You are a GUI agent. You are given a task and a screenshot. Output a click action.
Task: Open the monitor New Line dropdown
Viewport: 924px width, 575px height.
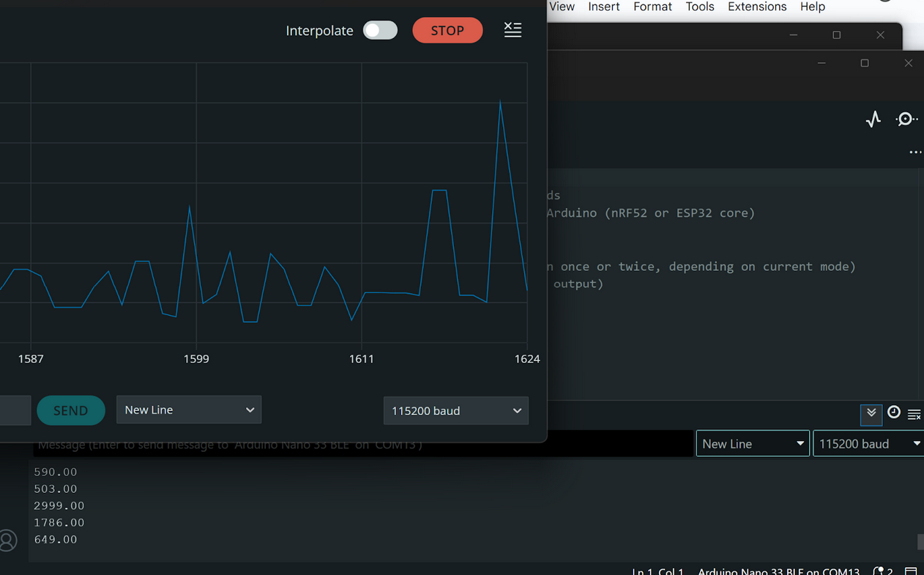point(753,443)
